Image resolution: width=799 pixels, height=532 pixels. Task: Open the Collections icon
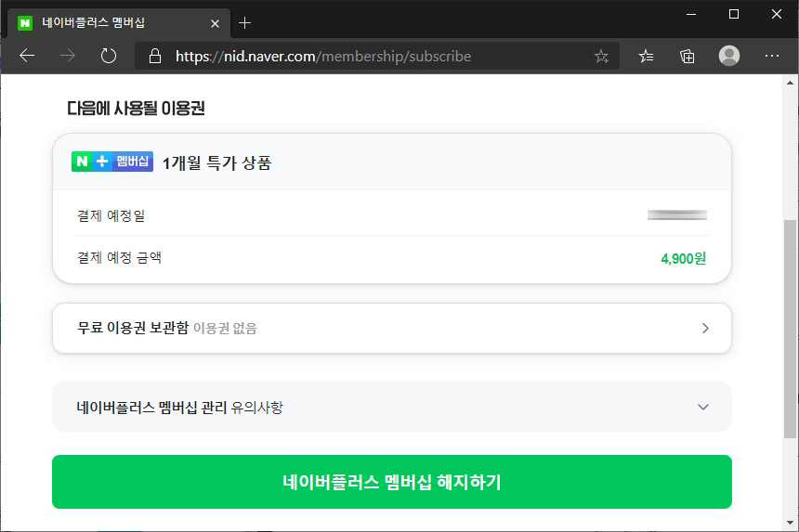coord(687,56)
